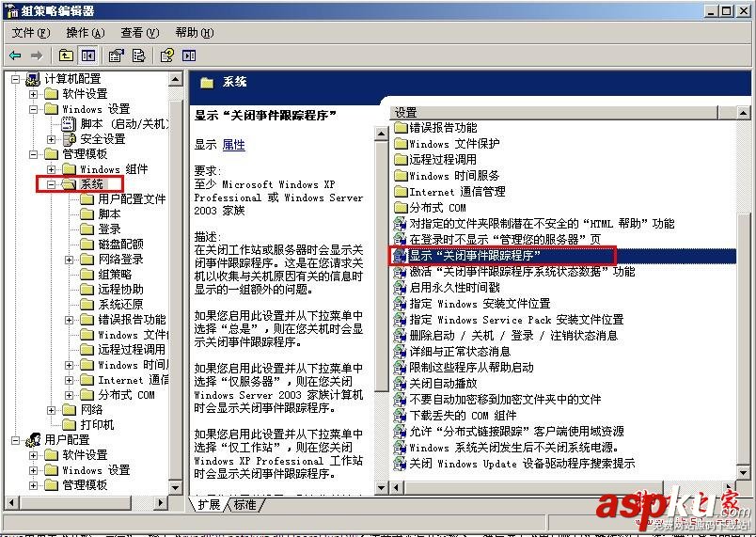
Task: Click the 属性 link in description pane
Action: point(234,145)
